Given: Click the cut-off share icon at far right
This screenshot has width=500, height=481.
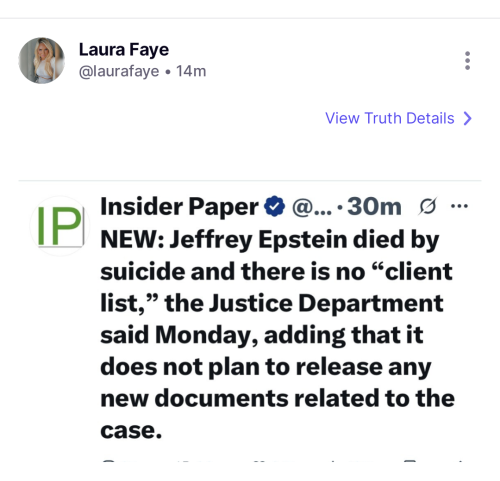Looking at the screenshot, I should [x=460, y=461].
